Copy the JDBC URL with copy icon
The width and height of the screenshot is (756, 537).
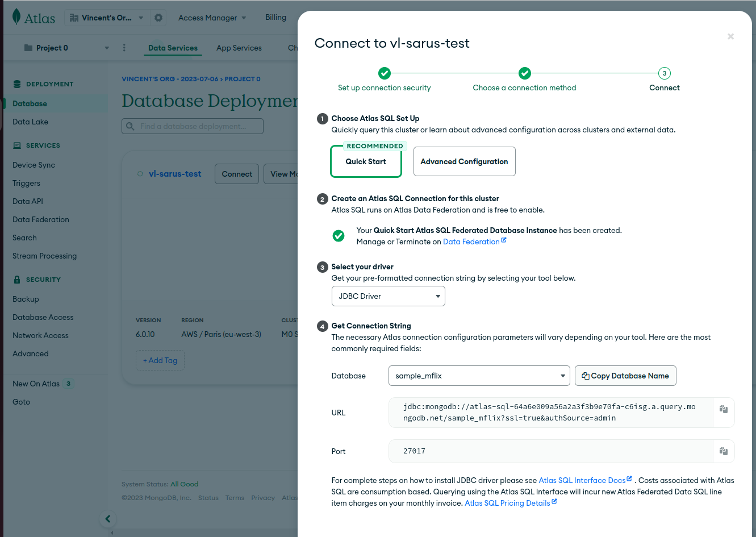pyautogui.click(x=724, y=409)
